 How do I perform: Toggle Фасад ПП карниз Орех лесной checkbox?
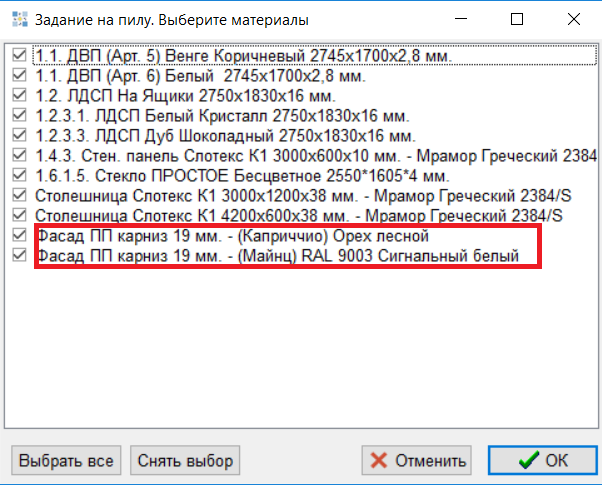(19, 236)
